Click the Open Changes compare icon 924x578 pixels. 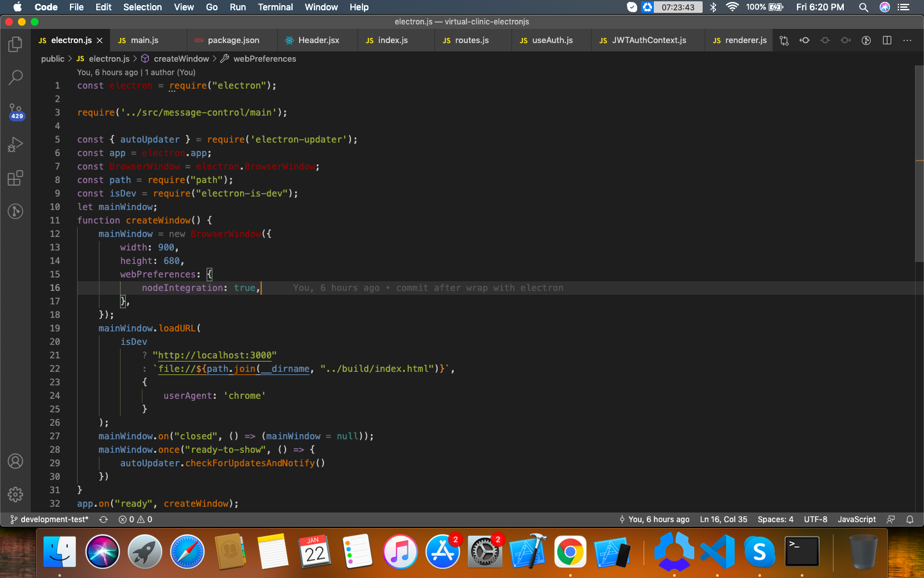[x=783, y=40]
